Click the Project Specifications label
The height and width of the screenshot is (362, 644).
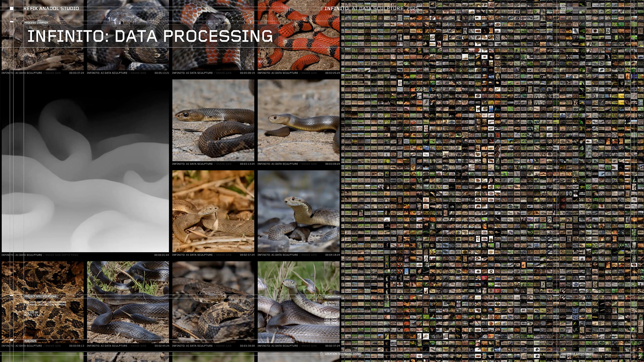click(x=41, y=296)
